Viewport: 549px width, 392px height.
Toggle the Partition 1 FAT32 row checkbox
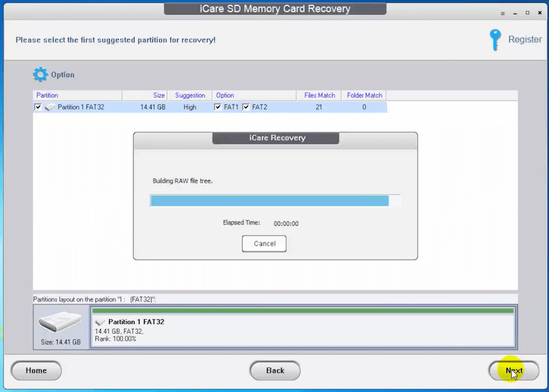point(38,107)
